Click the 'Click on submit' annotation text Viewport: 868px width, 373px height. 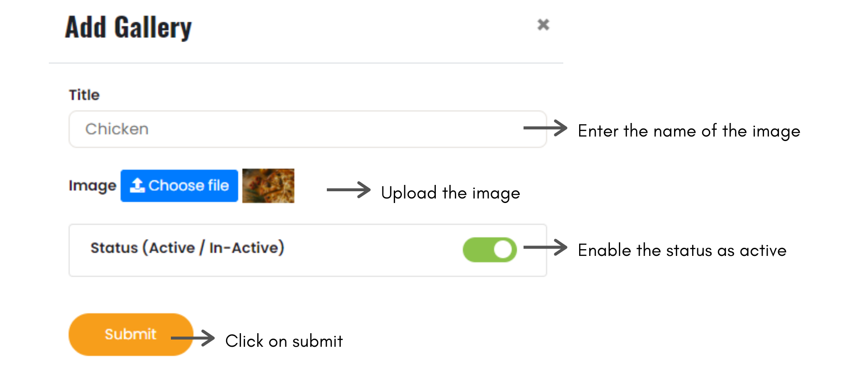click(x=284, y=341)
